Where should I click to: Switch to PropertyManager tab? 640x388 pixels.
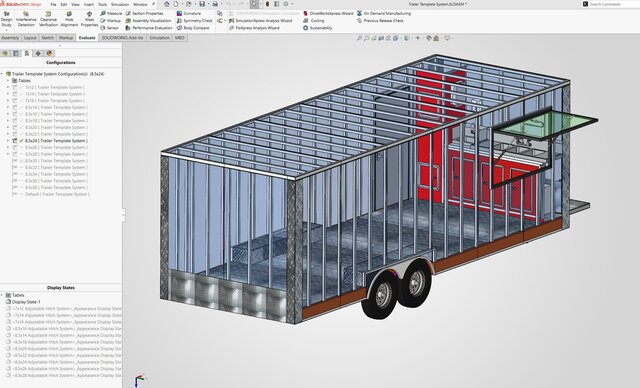16,53
